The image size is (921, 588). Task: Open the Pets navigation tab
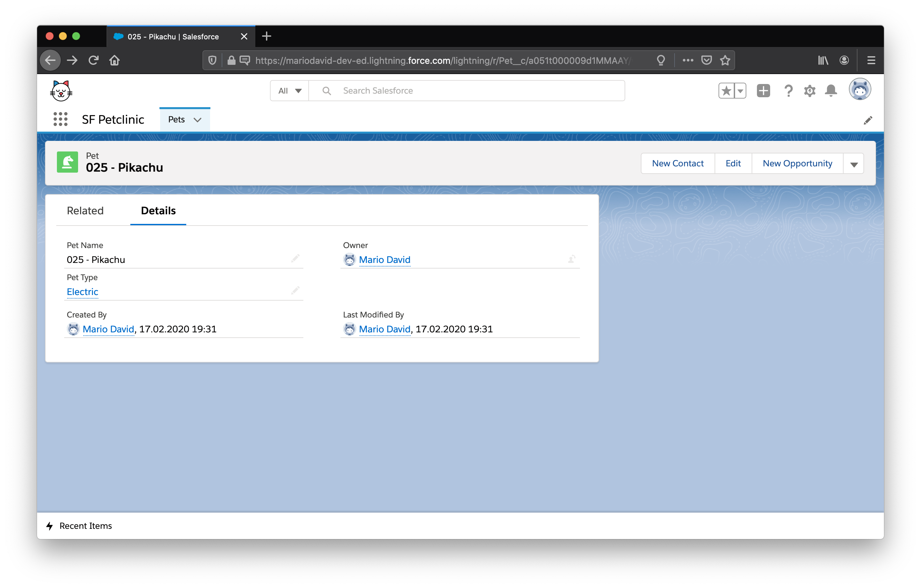176,120
